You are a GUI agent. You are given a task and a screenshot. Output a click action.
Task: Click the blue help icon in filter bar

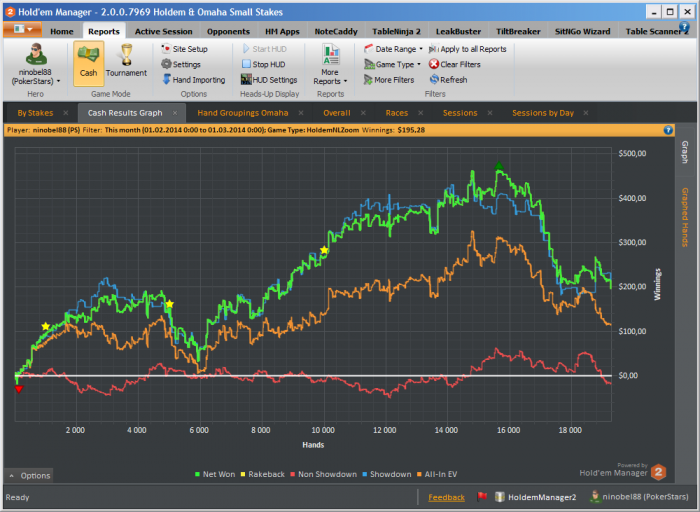668,130
